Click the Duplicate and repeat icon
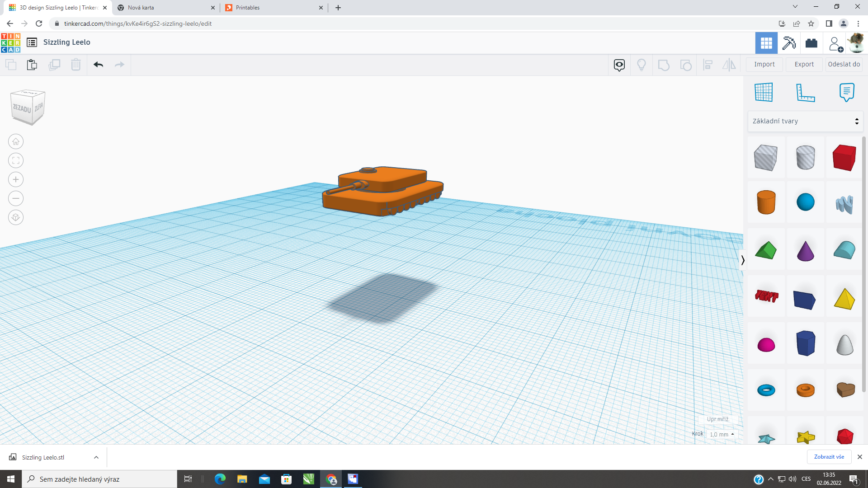868x488 pixels. (54, 65)
